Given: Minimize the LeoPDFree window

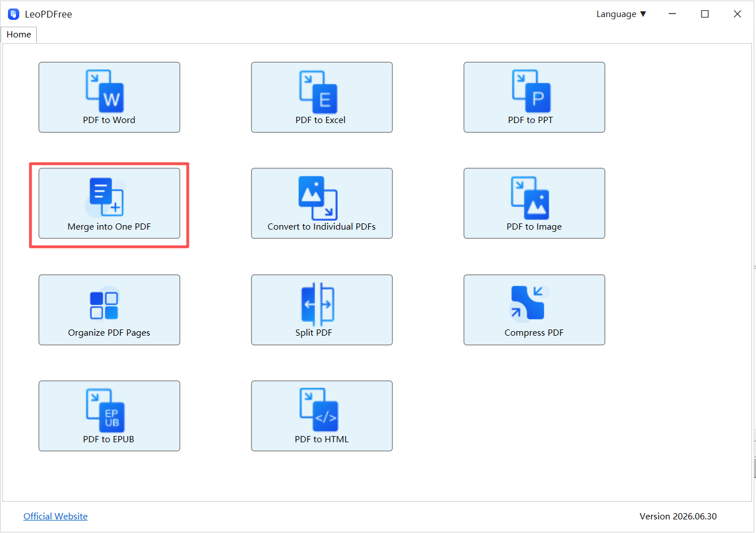Looking at the screenshot, I should 672,14.
